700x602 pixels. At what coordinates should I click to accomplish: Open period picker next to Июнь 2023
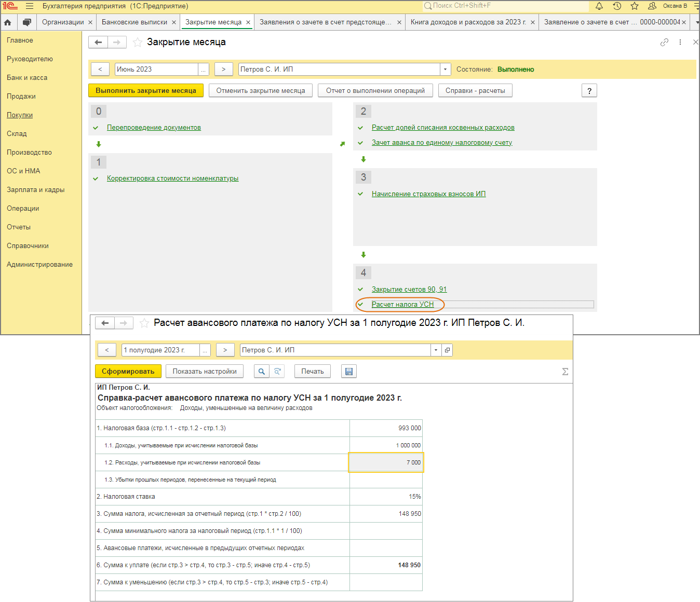(x=204, y=69)
